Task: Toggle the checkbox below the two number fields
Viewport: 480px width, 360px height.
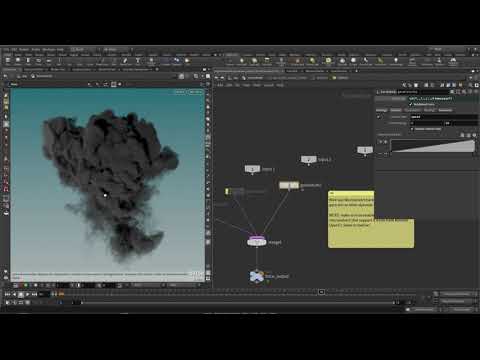Action: 412,129
